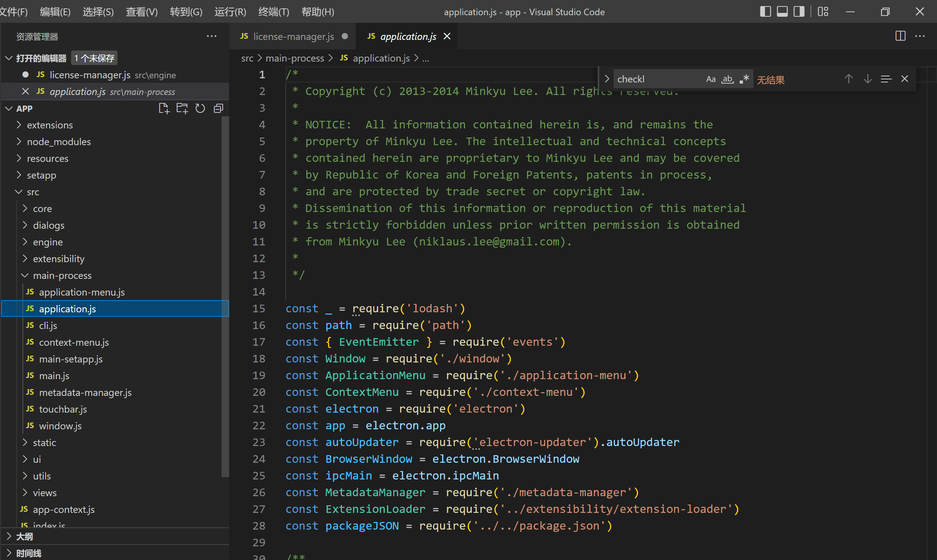Toggle bottom panel layout icon
937x560 pixels.
782,12
